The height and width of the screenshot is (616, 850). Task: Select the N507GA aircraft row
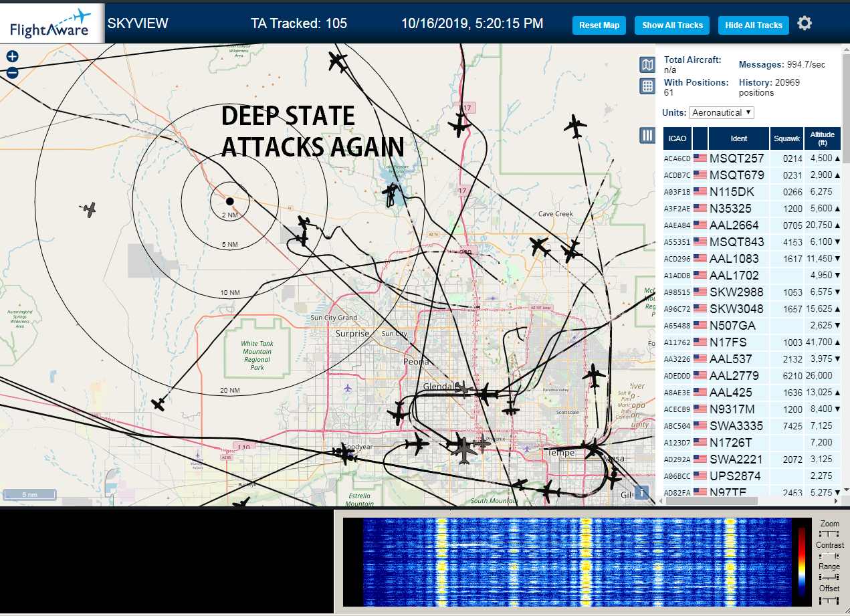pos(752,326)
